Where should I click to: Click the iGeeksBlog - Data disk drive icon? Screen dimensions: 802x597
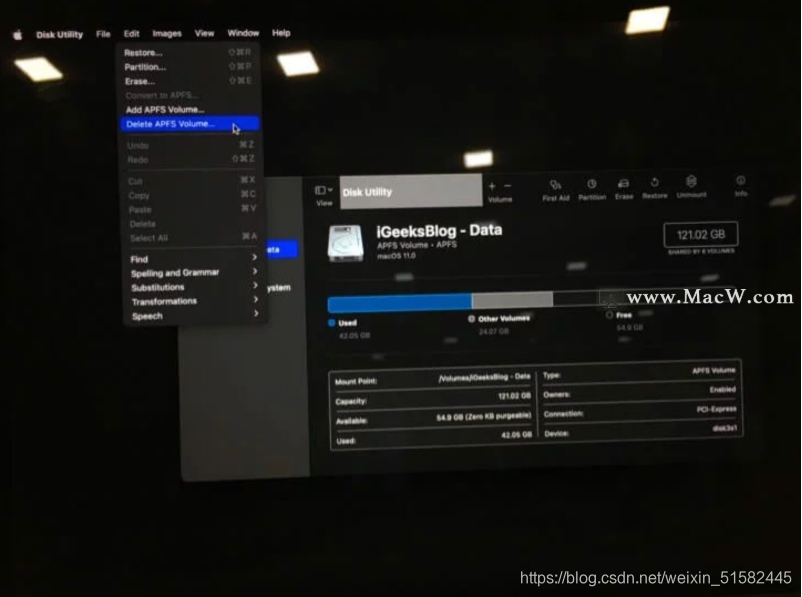tap(345, 243)
